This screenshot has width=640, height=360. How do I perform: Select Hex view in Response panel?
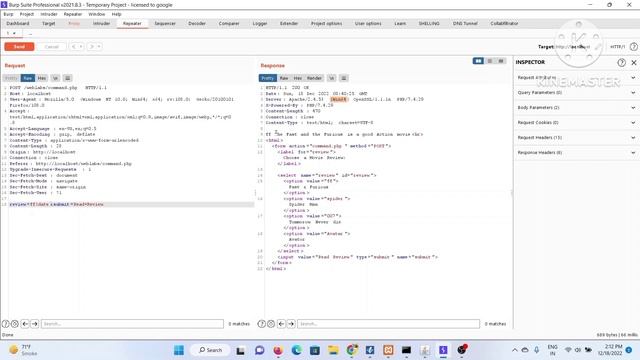point(298,78)
